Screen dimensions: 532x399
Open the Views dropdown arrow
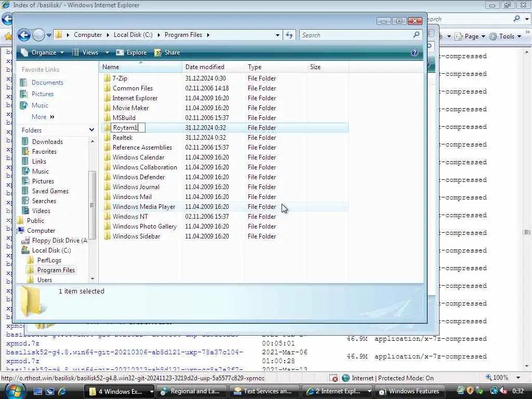(x=107, y=52)
